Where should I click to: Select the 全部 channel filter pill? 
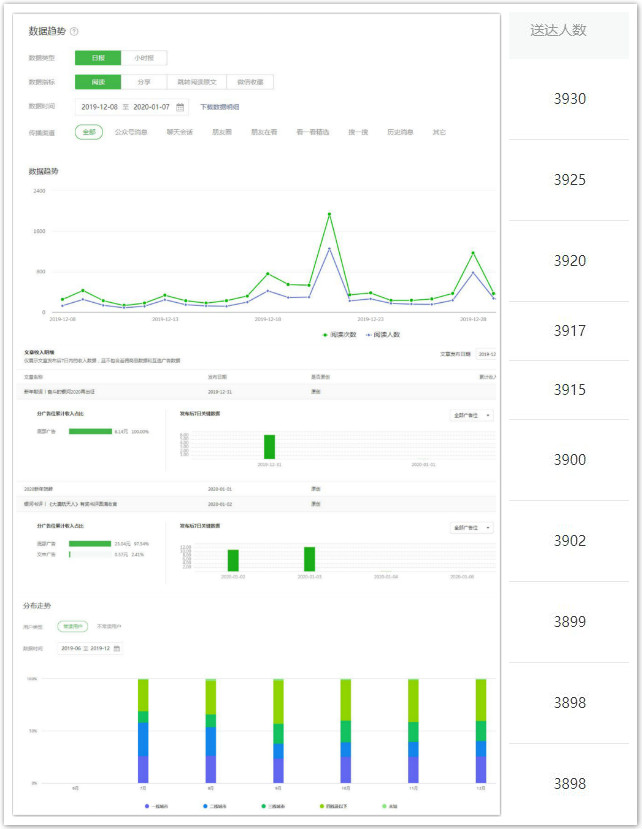89,132
